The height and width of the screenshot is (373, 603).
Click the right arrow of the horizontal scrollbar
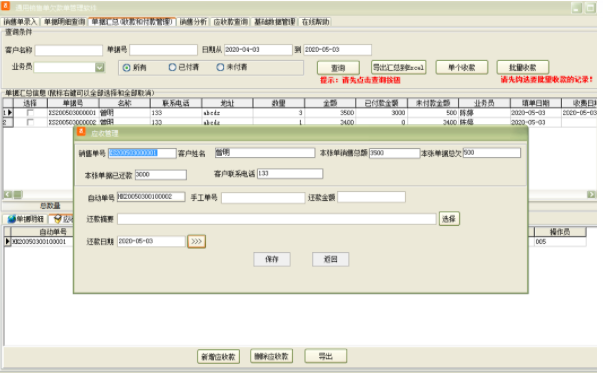(x=591, y=195)
